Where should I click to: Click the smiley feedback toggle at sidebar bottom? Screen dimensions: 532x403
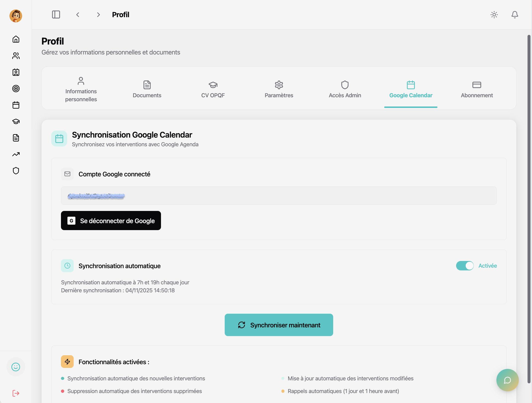click(16, 367)
